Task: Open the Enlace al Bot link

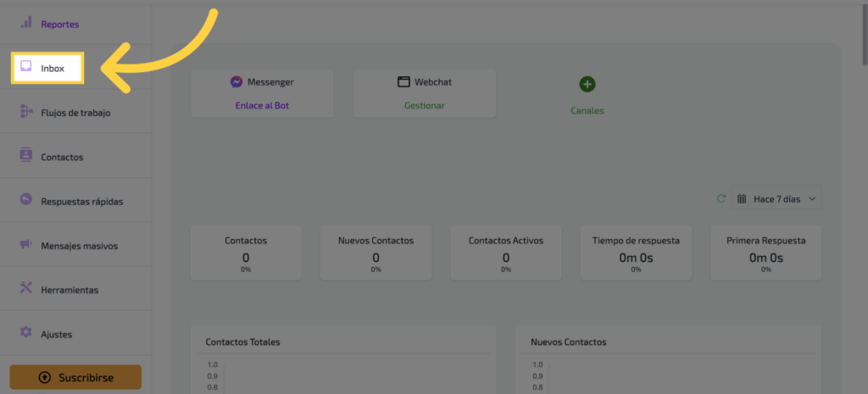Action: 262,106
